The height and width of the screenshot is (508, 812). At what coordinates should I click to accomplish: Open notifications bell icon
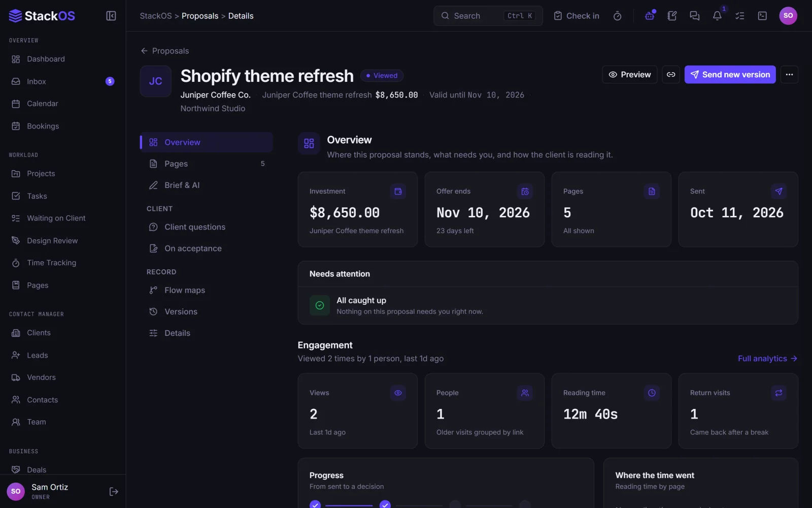717,16
